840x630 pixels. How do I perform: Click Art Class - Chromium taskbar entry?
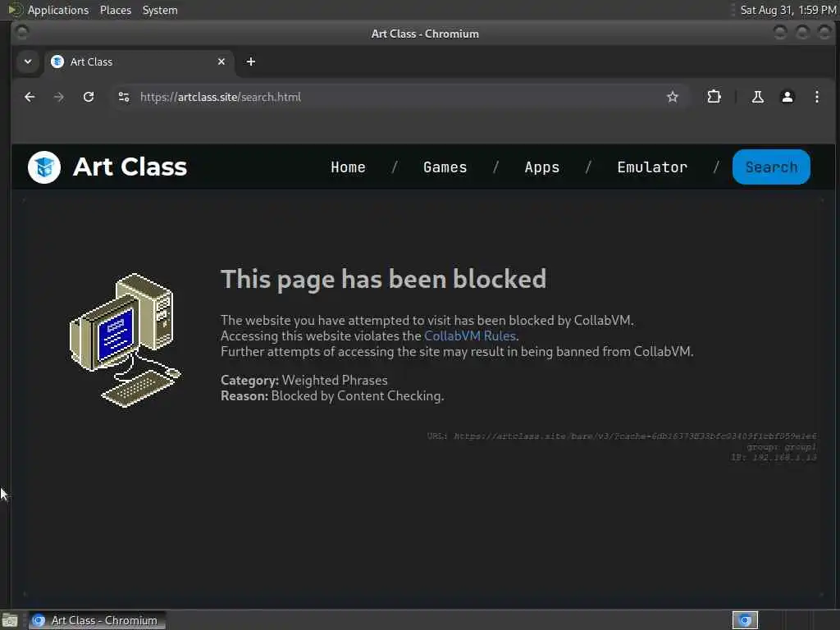[97, 620]
